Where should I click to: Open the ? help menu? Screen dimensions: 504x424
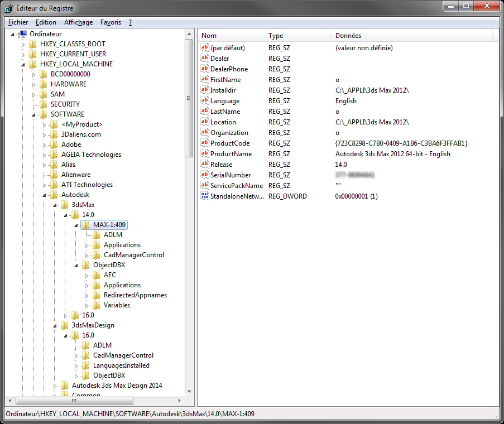pos(130,22)
